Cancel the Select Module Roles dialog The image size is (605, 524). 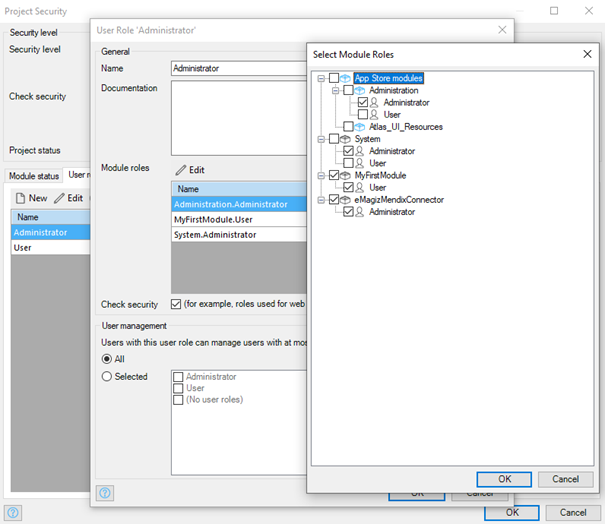point(565,479)
